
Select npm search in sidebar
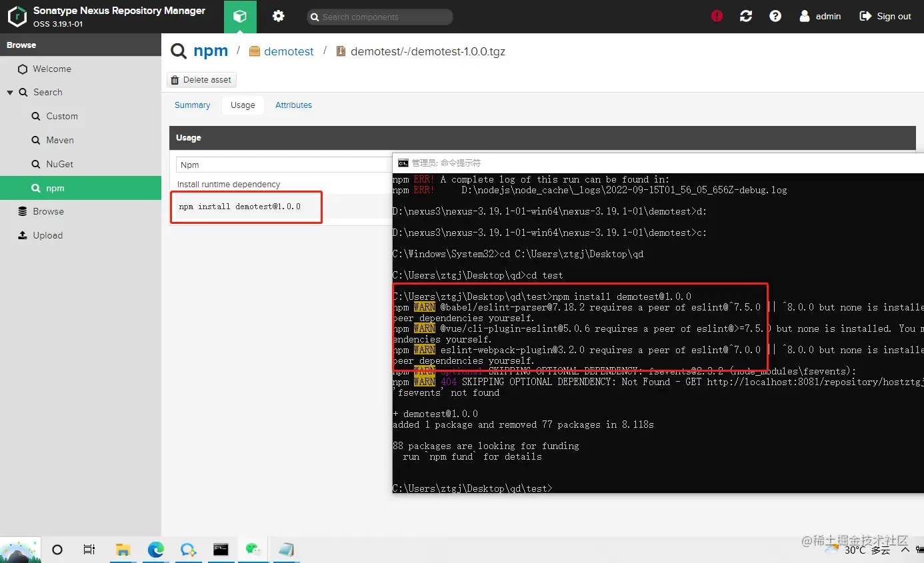tap(81, 188)
